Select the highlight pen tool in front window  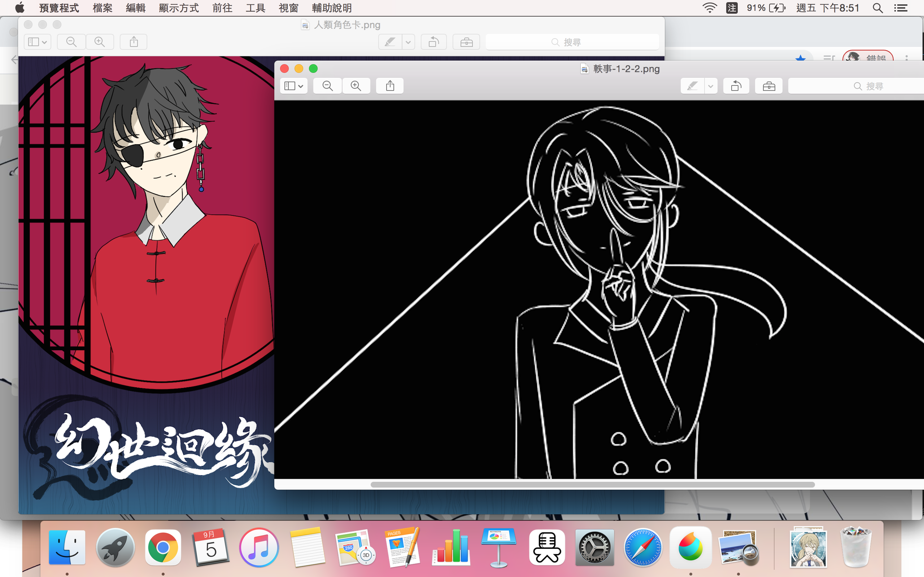point(692,86)
